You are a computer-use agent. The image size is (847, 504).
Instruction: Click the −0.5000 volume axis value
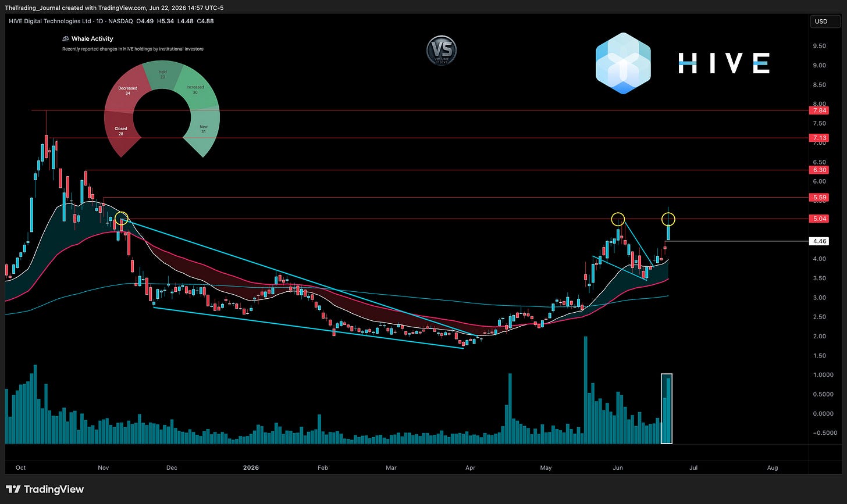point(824,432)
